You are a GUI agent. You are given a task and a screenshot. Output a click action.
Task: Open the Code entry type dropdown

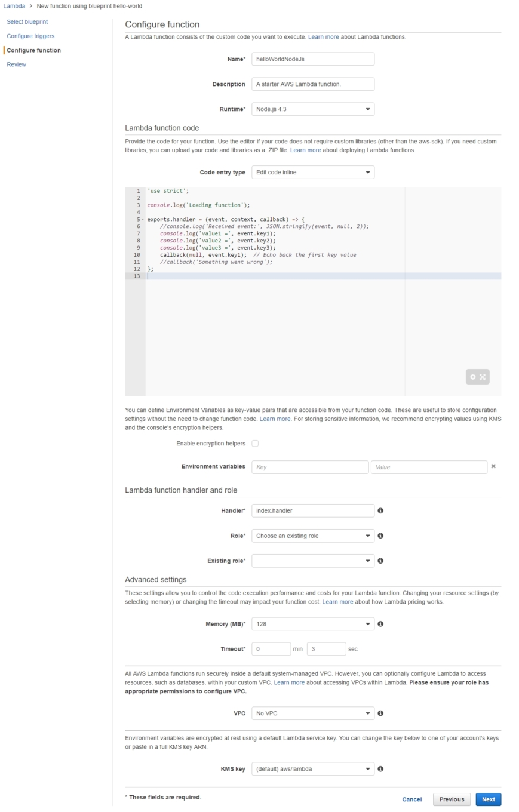(x=313, y=172)
